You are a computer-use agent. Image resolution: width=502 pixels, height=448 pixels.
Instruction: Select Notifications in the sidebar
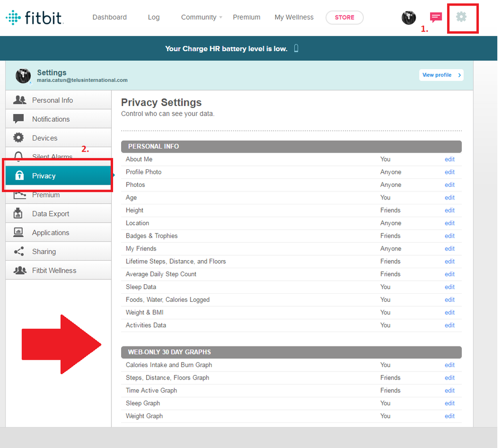coord(58,119)
